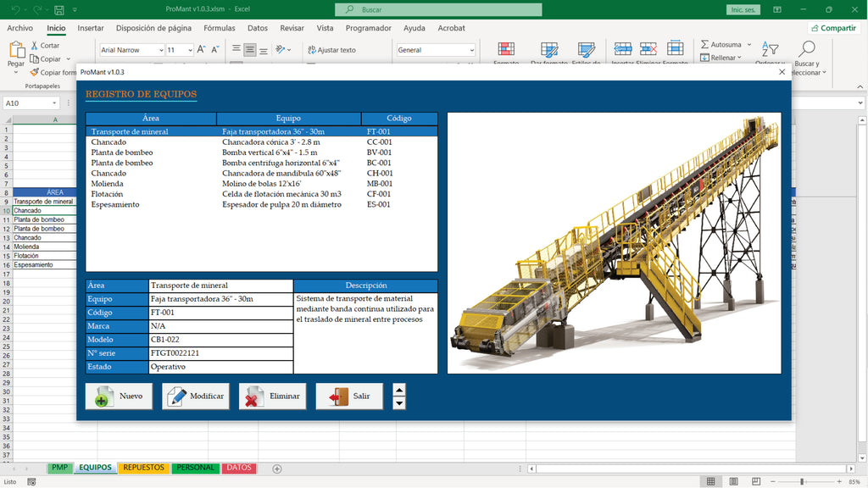Open the font size dropdown

190,50
